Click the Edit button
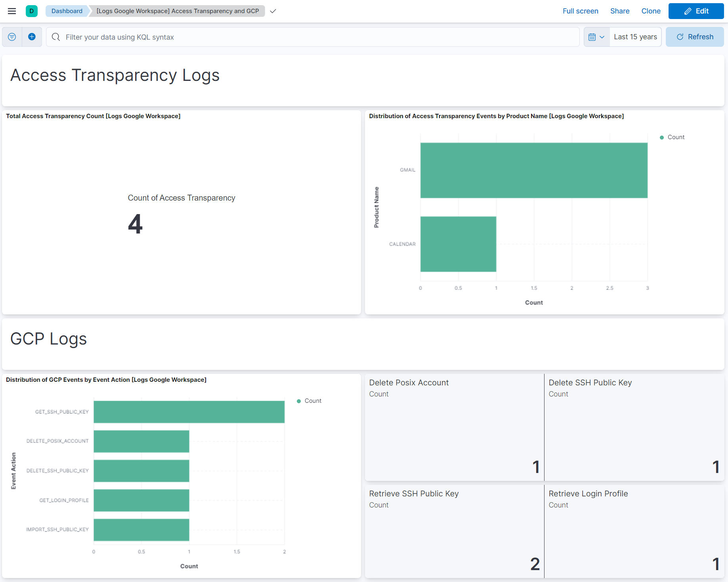Image resolution: width=728 pixels, height=582 pixels. coord(696,11)
